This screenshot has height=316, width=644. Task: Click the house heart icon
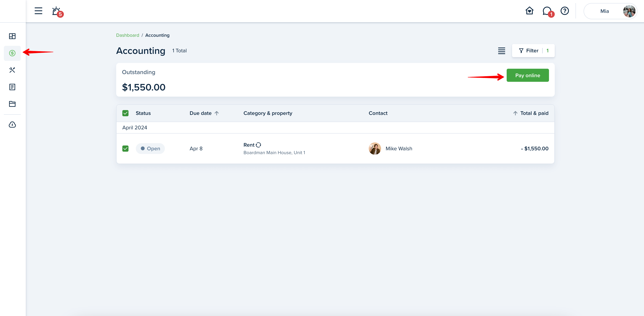point(529,11)
